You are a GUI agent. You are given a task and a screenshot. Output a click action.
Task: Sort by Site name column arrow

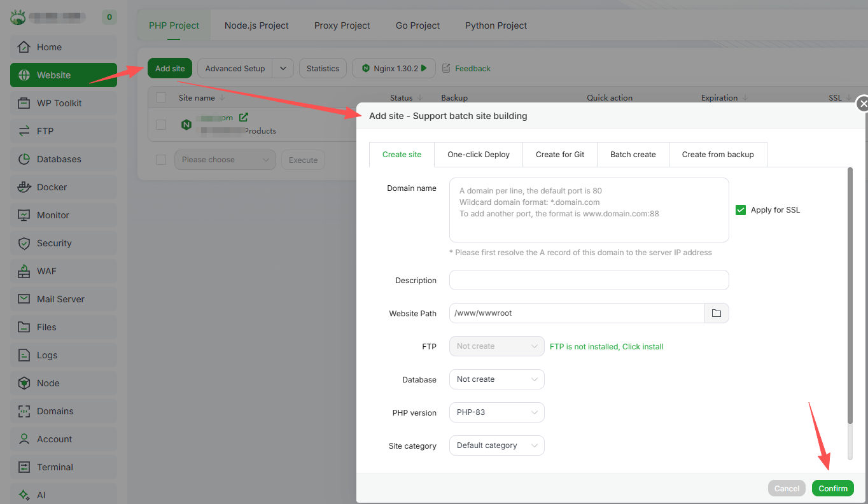[222, 98]
